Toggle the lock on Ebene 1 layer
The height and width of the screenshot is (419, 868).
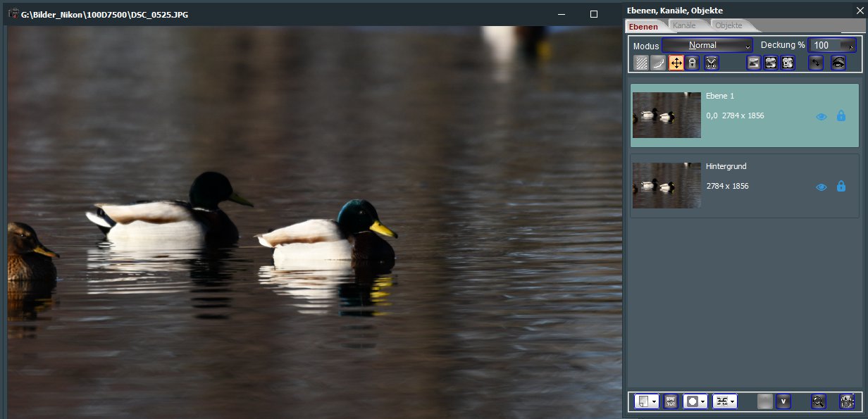[841, 116]
